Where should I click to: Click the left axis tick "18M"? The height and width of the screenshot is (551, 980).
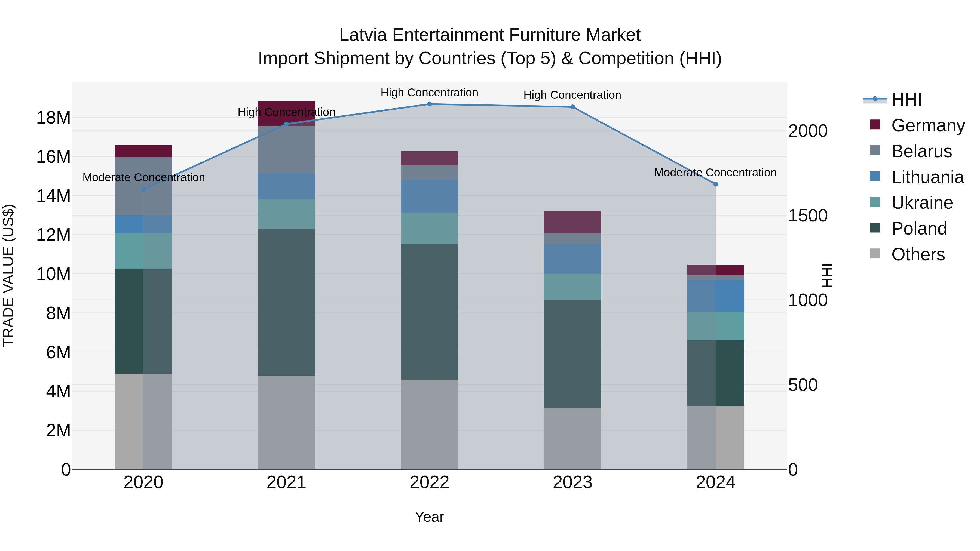53,118
